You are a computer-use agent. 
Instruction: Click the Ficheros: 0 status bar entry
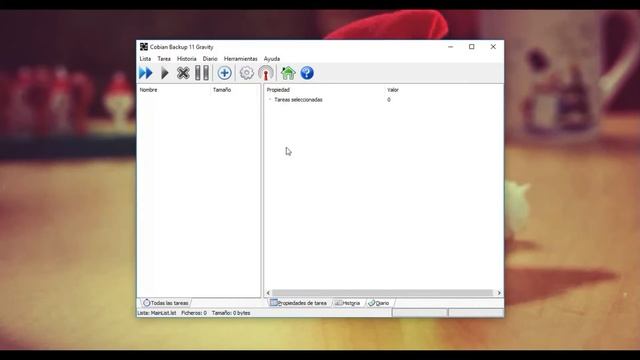(194, 313)
